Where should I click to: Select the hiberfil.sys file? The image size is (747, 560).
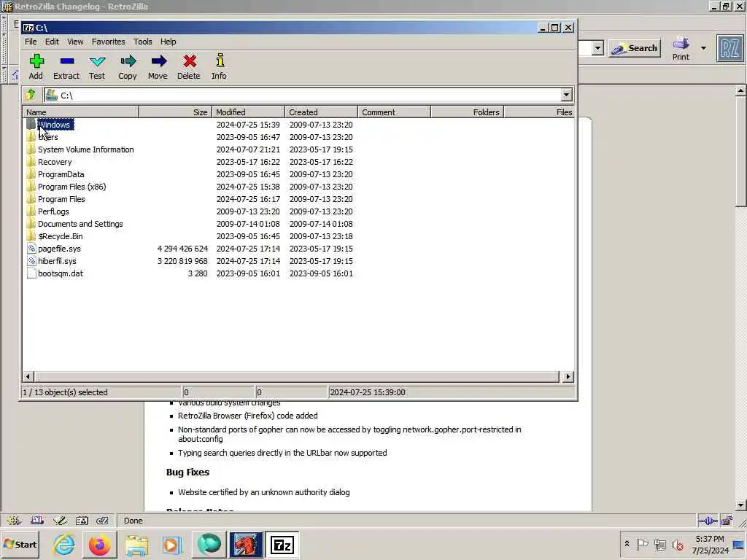click(57, 261)
